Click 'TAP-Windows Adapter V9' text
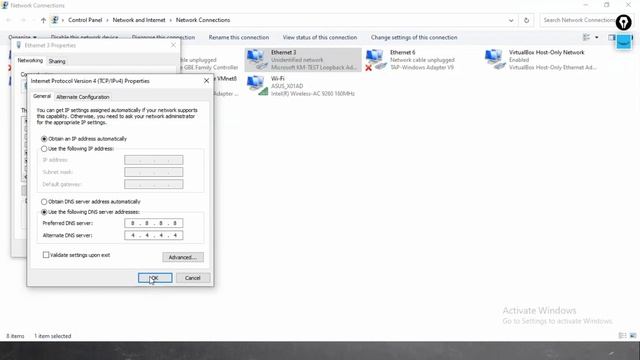The image size is (640, 360). [422, 67]
